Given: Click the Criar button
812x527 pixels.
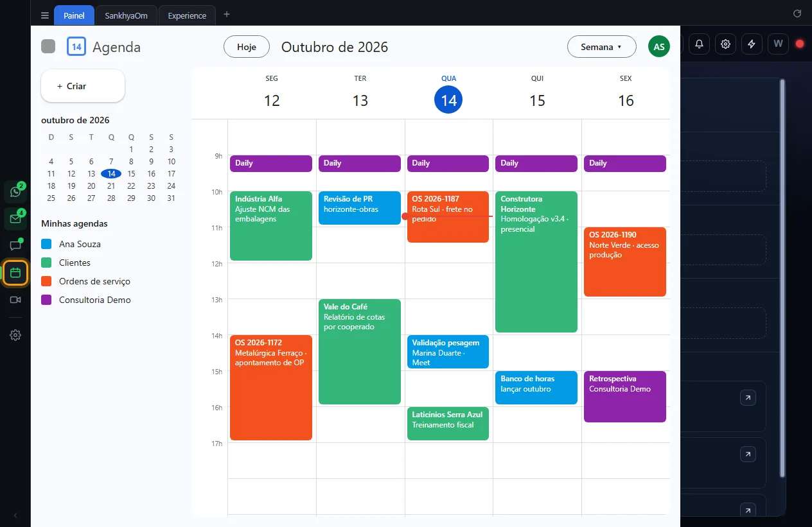Looking at the screenshot, I should tap(83, 86).
